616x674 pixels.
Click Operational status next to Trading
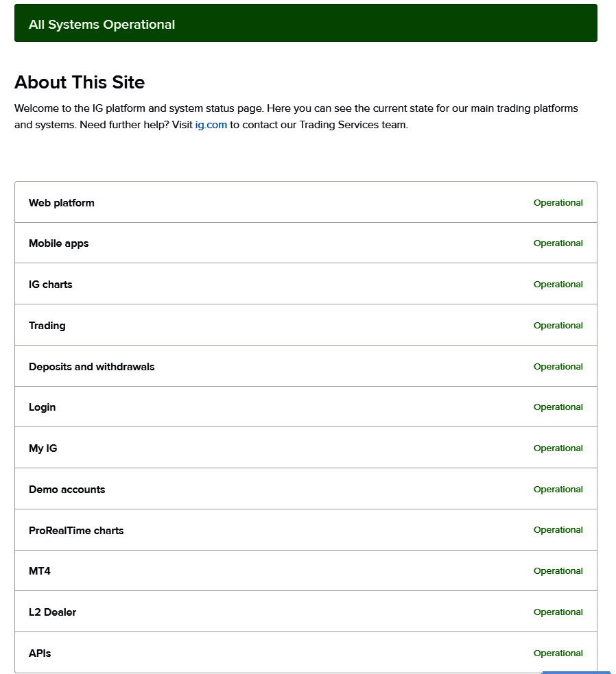(x=558, y=326)
